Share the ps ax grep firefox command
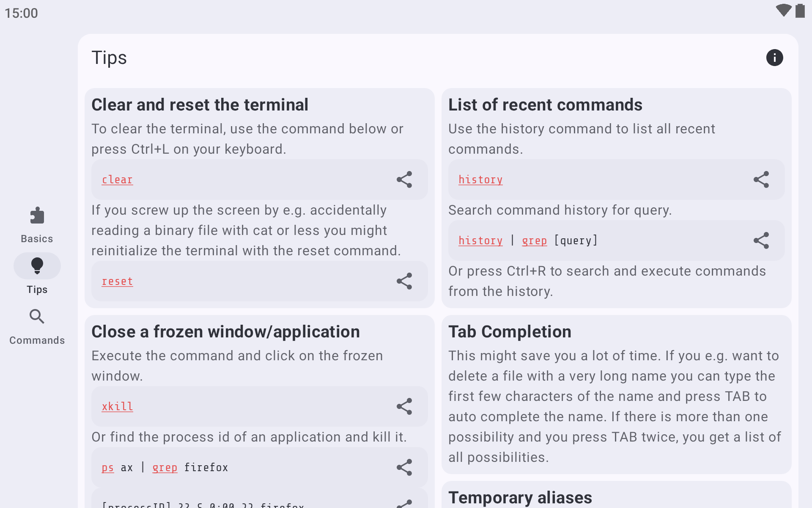Viewport: 812px width, 508px height. click(404, 467)
